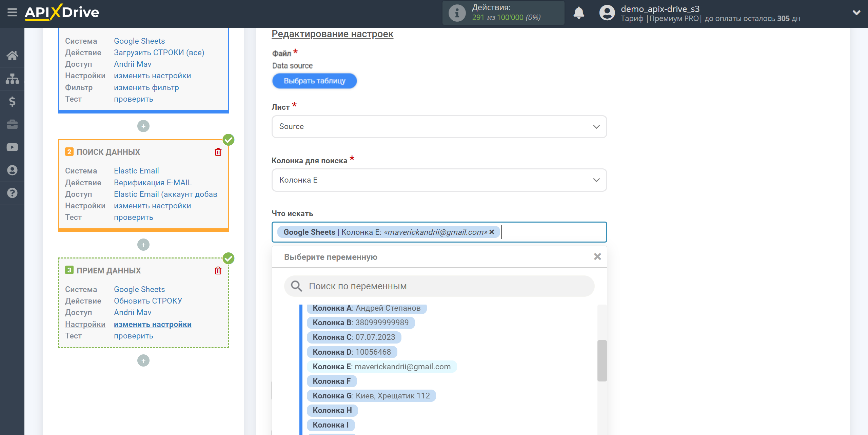Viewport: 868px width, 435px height.
Task: Open the connections sitemap icon in sidebar
Action: 12,79
